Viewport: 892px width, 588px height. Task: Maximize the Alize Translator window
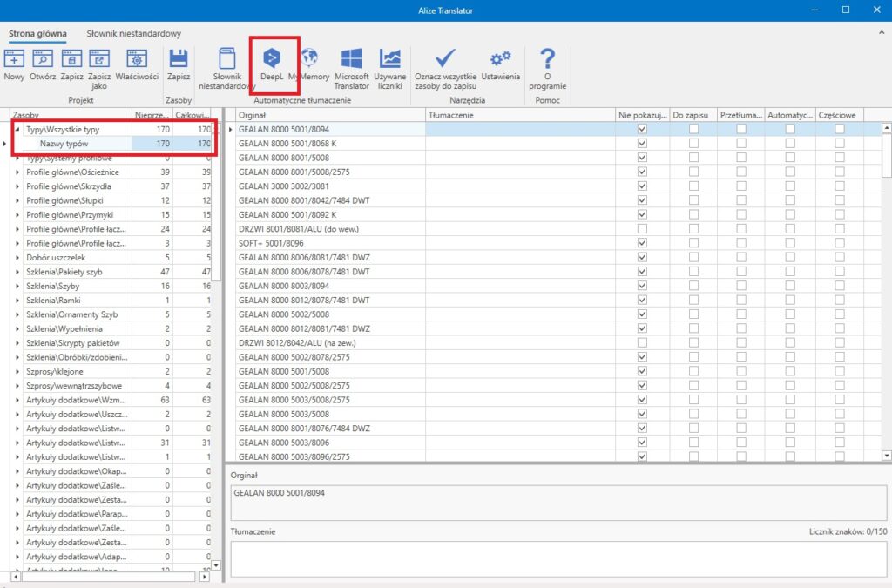(x=846, y=10)
